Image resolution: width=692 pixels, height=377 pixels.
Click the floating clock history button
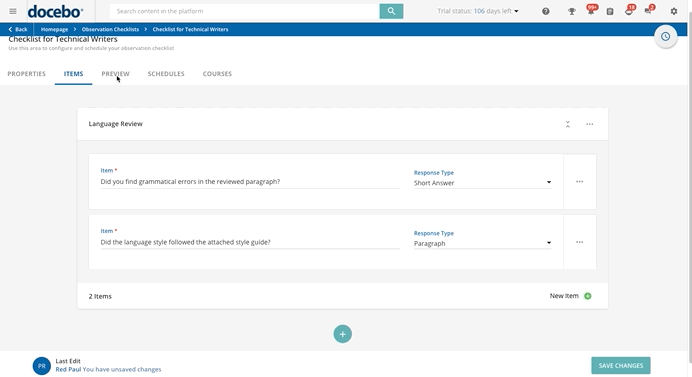[666, 37]
